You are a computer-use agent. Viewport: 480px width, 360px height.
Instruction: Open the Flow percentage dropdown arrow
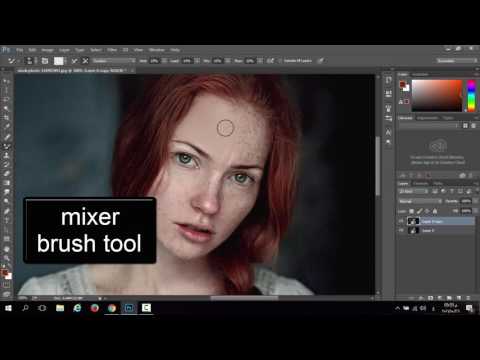coord(260,61)
